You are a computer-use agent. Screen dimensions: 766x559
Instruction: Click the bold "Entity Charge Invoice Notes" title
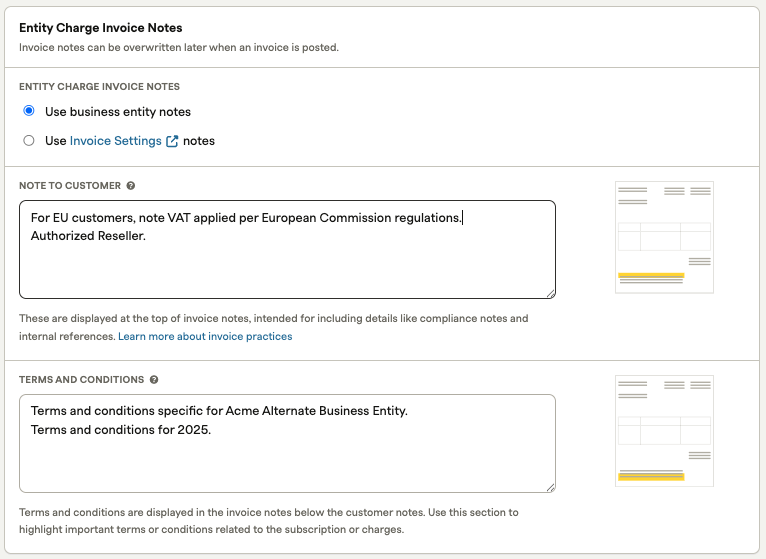(x=101, y=28)
